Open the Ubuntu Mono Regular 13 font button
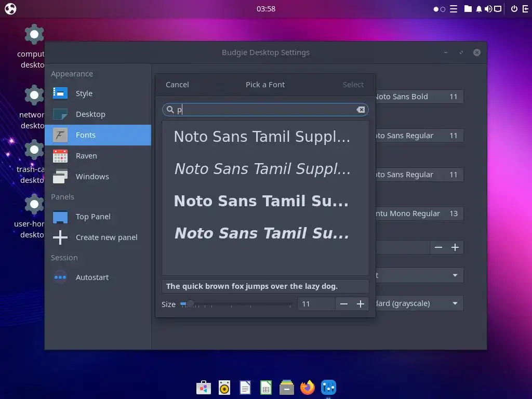 click(419, 214)
